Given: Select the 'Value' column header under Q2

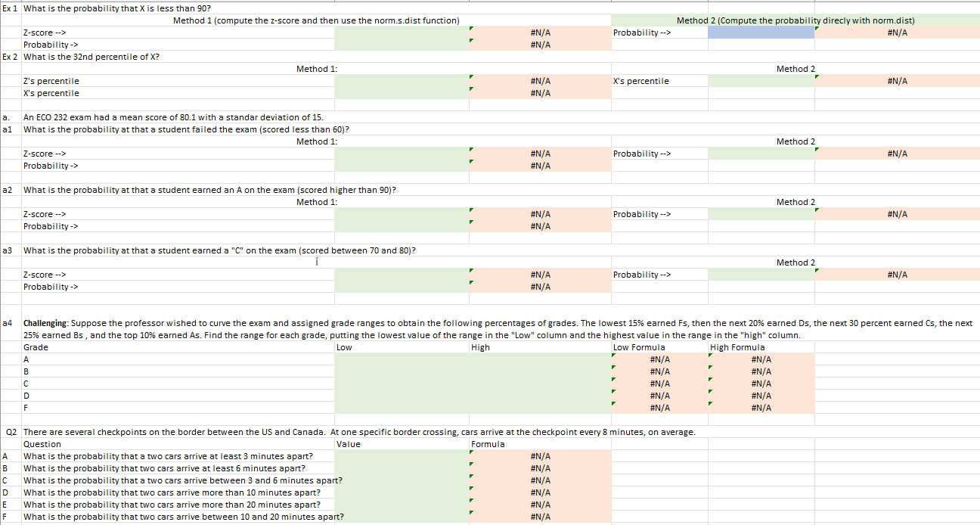Looking at the screenshot, I should pyautogui.click(x=349, y=444).
